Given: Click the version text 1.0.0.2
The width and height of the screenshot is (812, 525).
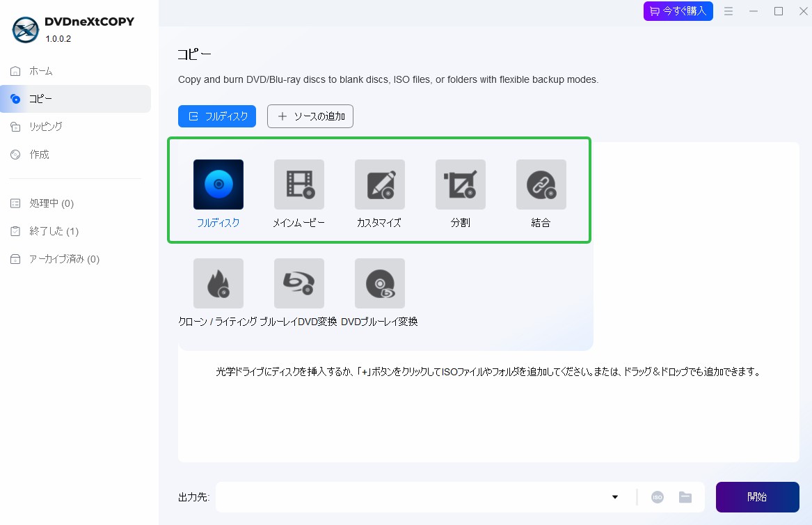Looking at the screenshot, I should (58, 39).
